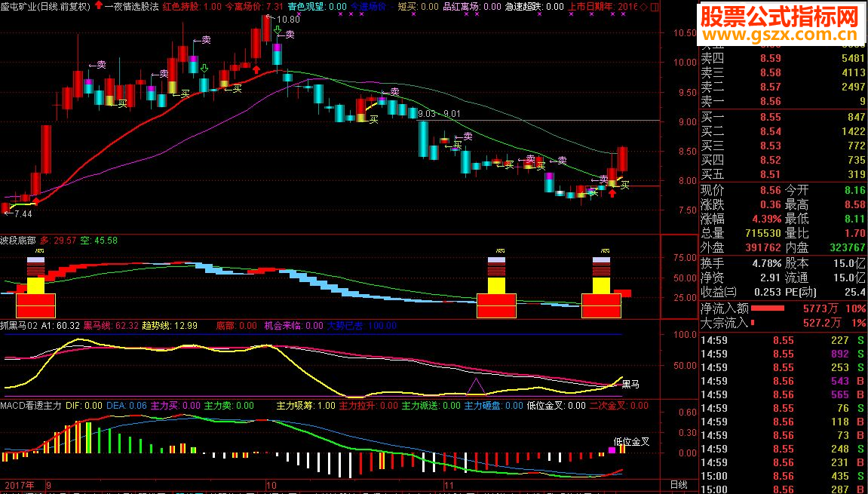The image size is (868, 494).
Task: Select the 买四 8.52 order row
Action: [x=783, y=160]
